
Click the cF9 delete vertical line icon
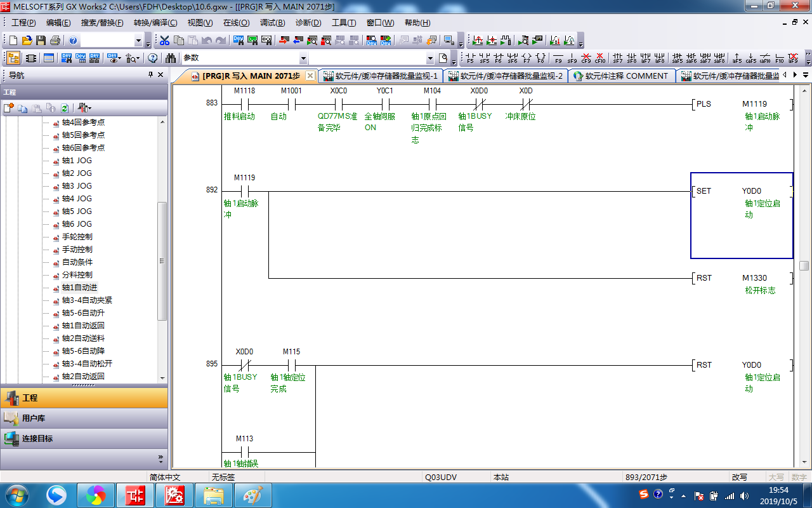pos(586,58)
